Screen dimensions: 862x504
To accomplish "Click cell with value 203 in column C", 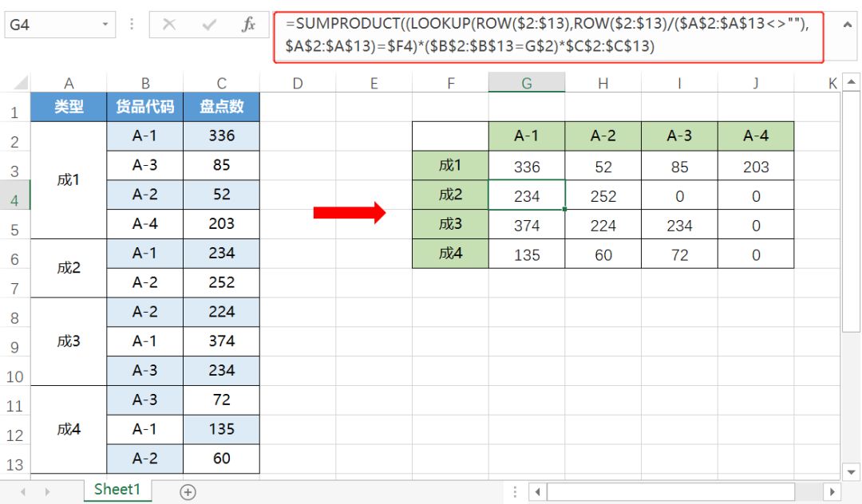I will 222,223.
